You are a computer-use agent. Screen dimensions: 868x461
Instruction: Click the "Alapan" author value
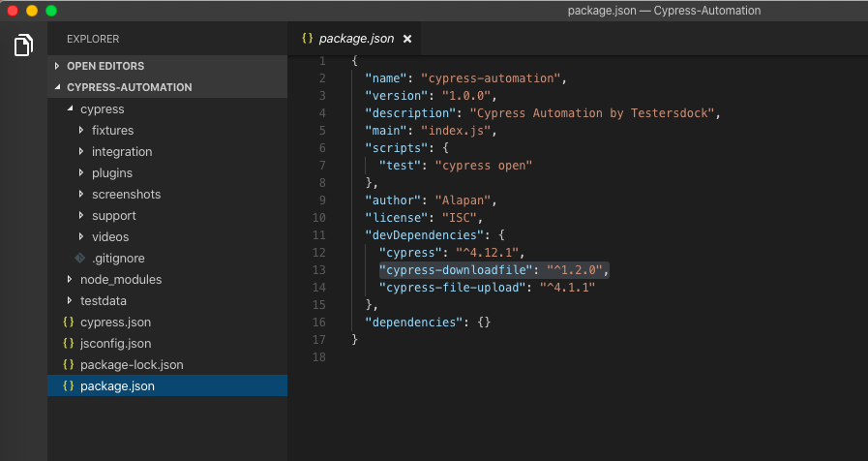point(464,200)
